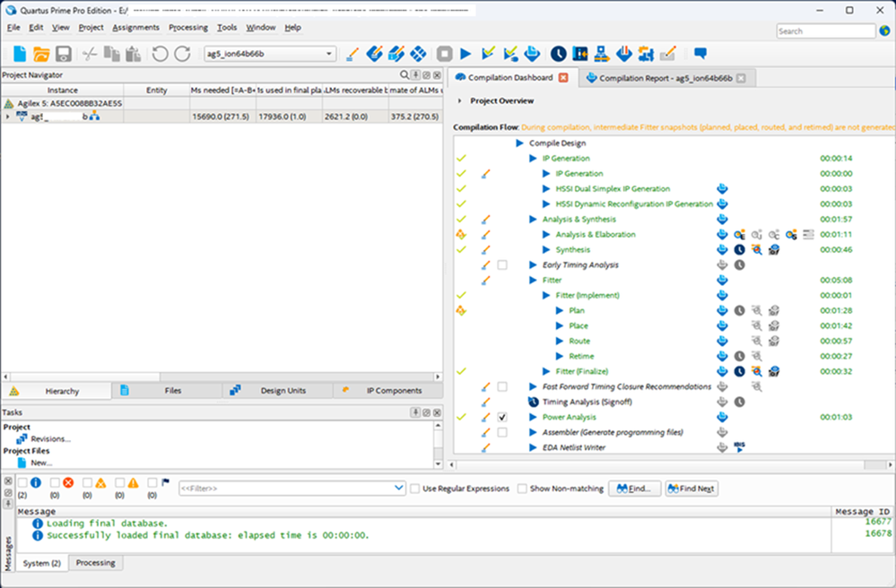Click the top-right Search field
This screenshot has height=588, width=896.
click(825, 31)
